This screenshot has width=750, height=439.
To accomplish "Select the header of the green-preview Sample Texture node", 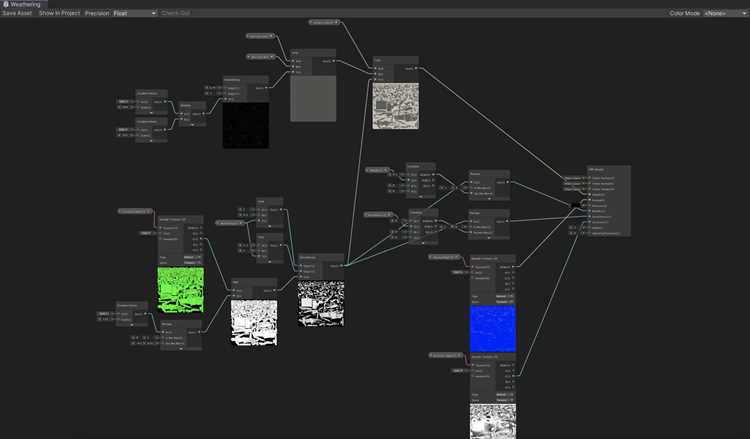I will pyautogui.click(x=180, y=220).
